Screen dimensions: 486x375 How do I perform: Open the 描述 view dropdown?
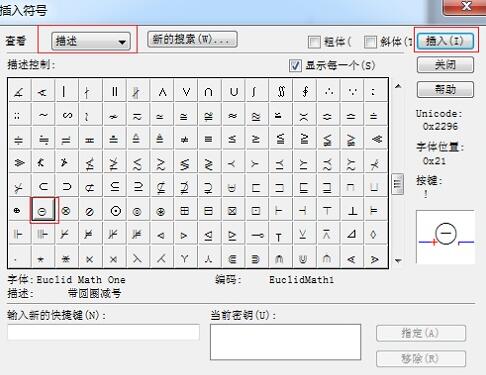(x=91, y=41)
